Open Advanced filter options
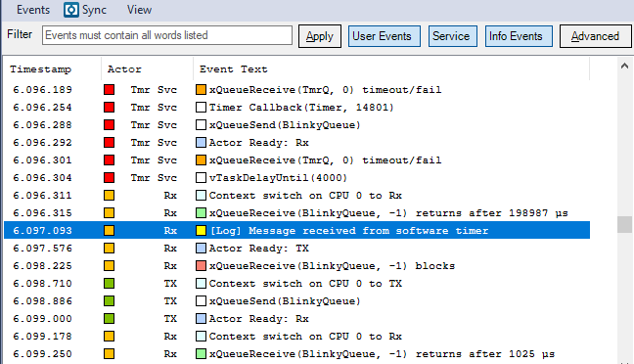 [595, 36]
